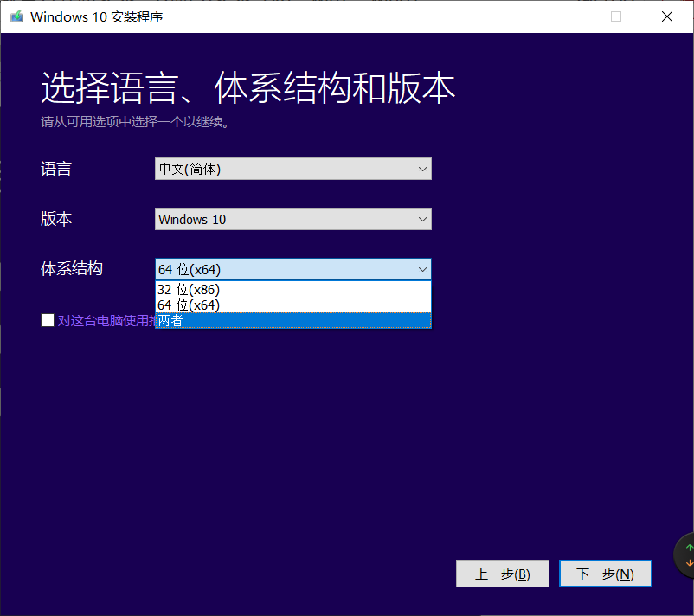Click the 版本 field label
The width and height of the screenshot is (694, 616).
pyautogui.click(x=56, y=219)
